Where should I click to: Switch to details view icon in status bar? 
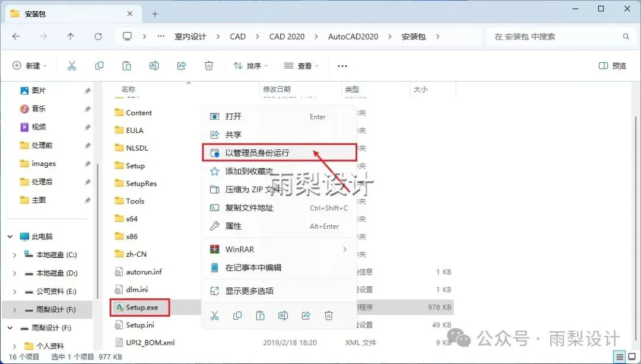tap(620, 357)
